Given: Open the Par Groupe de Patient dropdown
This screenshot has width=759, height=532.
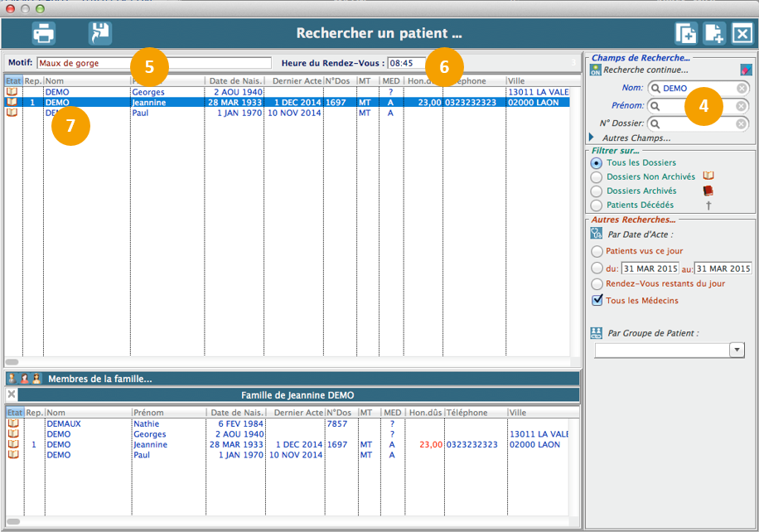Looking at the screenshot, I should pos(737,351).
